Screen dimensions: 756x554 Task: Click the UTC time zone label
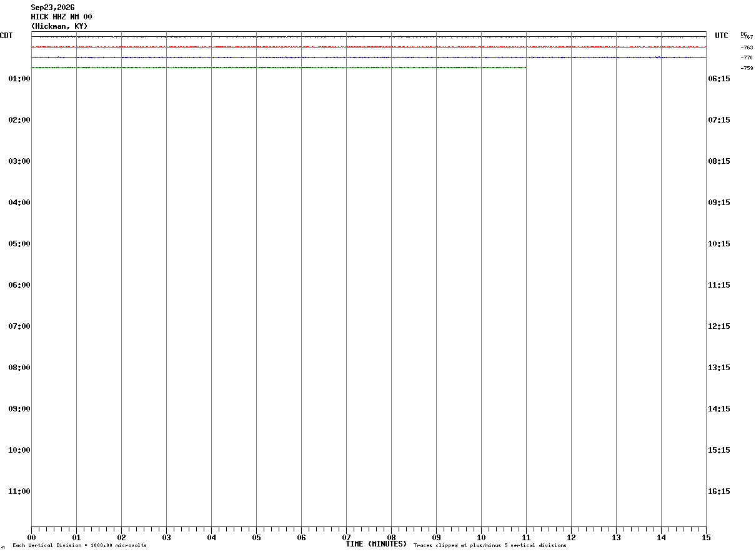(x=722, y=36)
